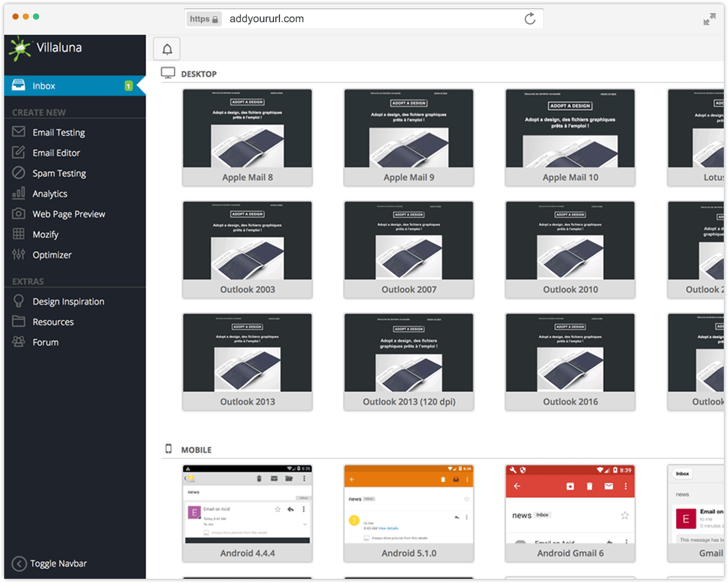The width and height of the screenshot is (728, 583).
Task: Click the Analytics bar chart icon
Action: (19, 193)
